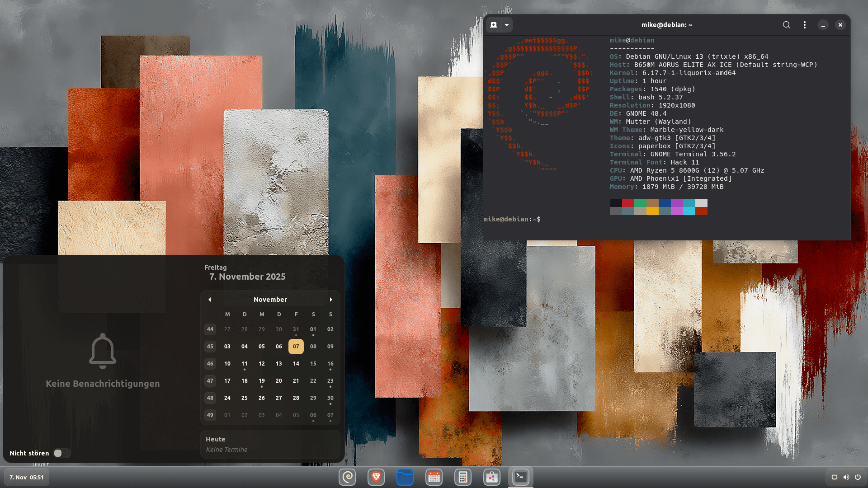
Task: Open Software store from the dock
Action: [x=491, y=477]
